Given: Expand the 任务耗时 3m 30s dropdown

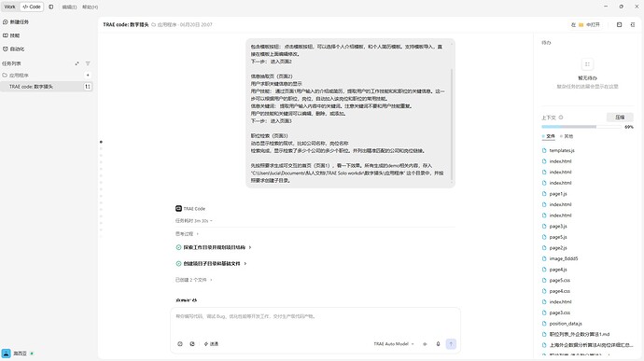Looking at the screenshot, I should coord(194,221).
